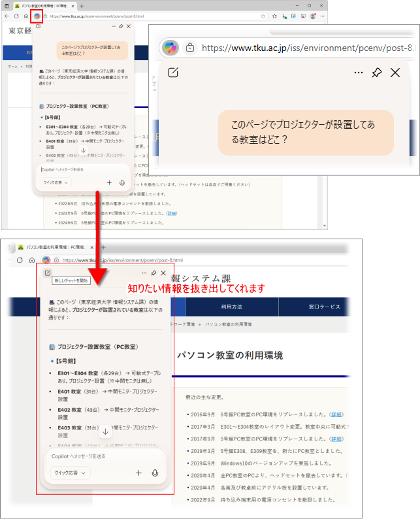The height and width of the screenshot is (519, 420).
Task: Click the pin icon in the enlarged inset
Action: tap(377, 73)
